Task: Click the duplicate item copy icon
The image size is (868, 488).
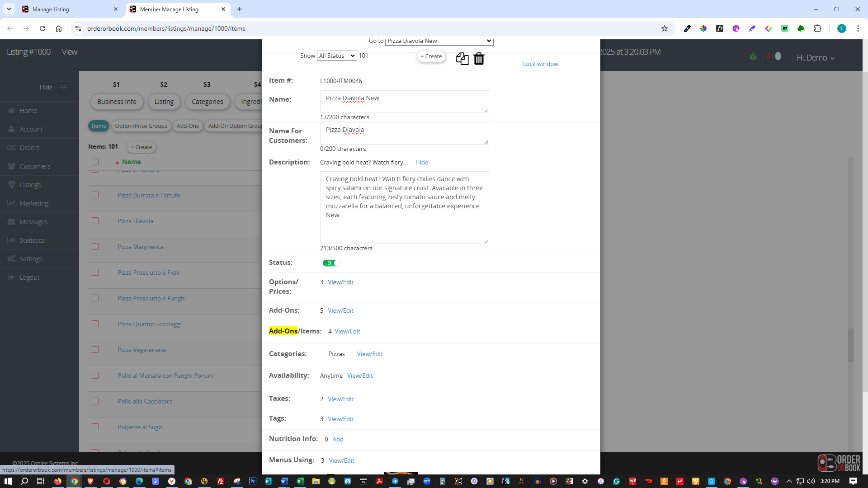Action: pyautogui.click(x=462, y=59)
